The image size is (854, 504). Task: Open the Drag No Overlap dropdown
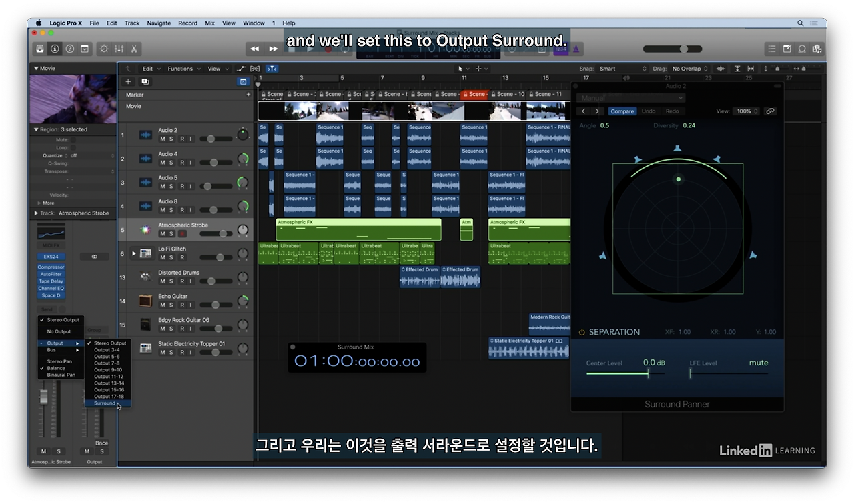coord(690,69)
